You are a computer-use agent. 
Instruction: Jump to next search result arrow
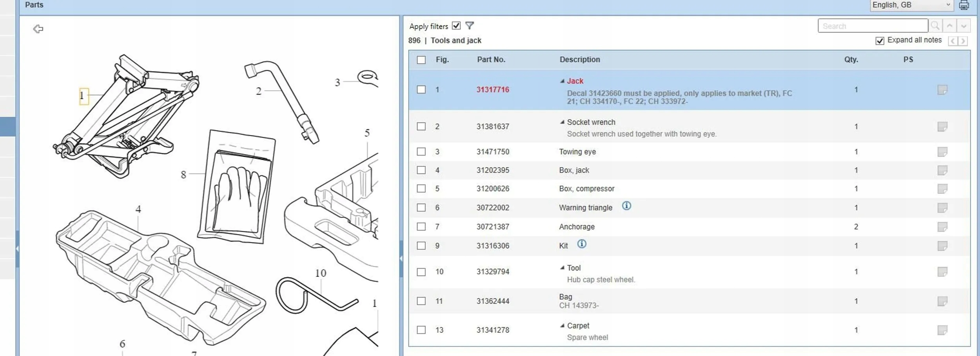click(x=964, y=26)
